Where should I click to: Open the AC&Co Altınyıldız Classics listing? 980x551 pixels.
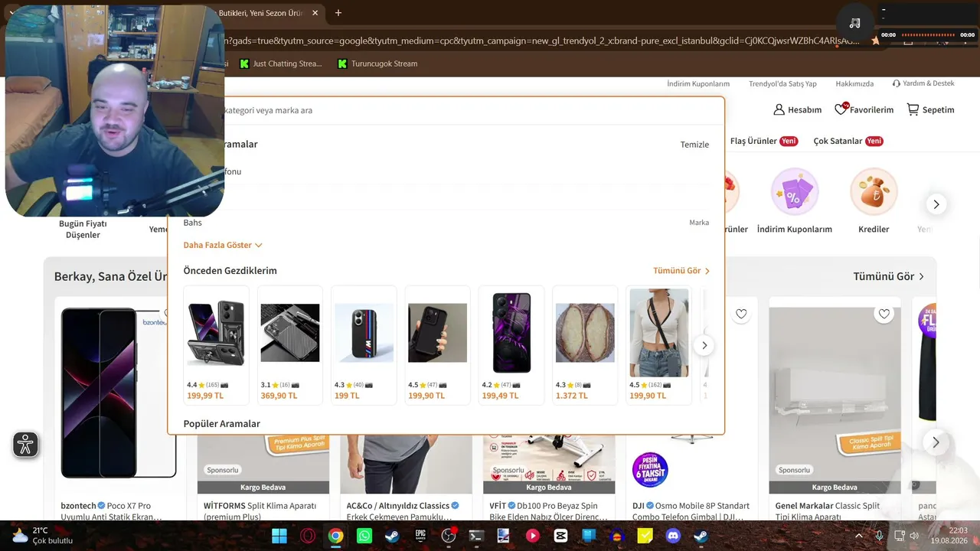point(403,511)
